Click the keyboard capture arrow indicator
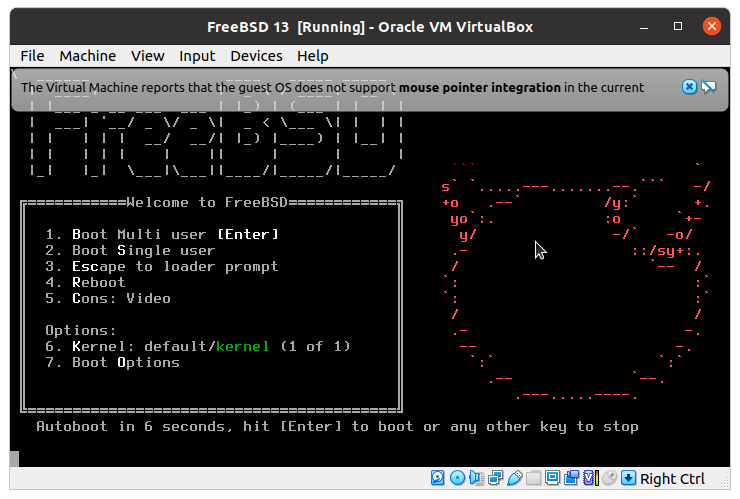Screen dimensions: 740x499 click(628, 478)
